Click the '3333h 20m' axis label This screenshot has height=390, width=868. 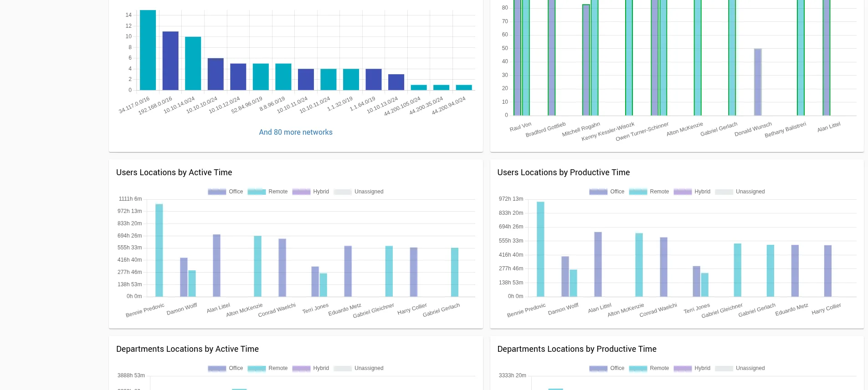coord(513,375)
